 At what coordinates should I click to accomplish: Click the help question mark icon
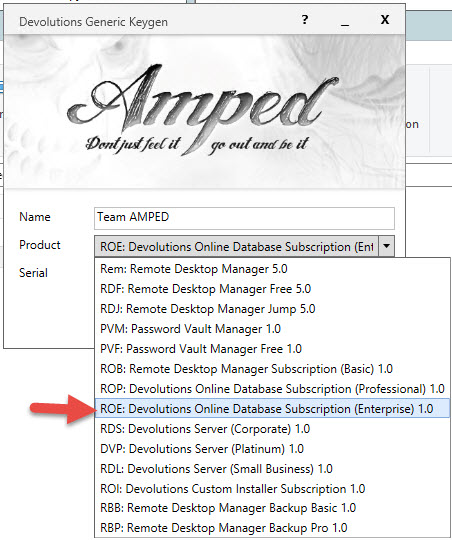click(x=305, y=20)
